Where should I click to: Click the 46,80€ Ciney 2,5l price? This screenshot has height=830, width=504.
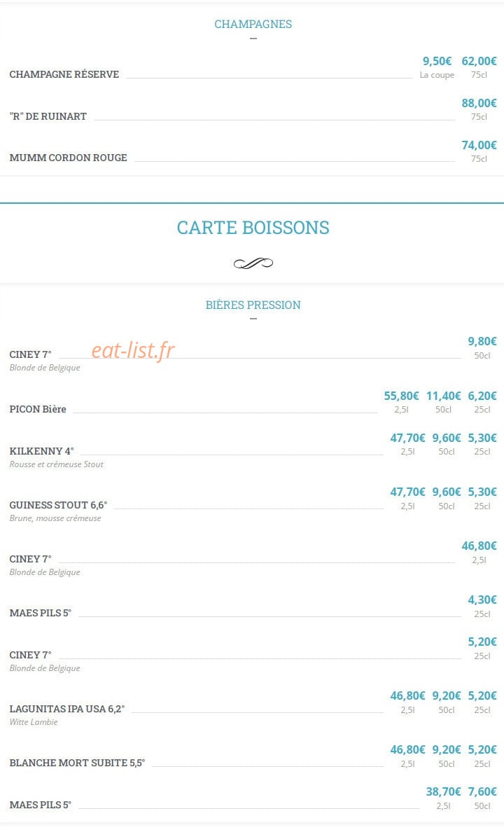pyautogui.click(x=479, y=546)
